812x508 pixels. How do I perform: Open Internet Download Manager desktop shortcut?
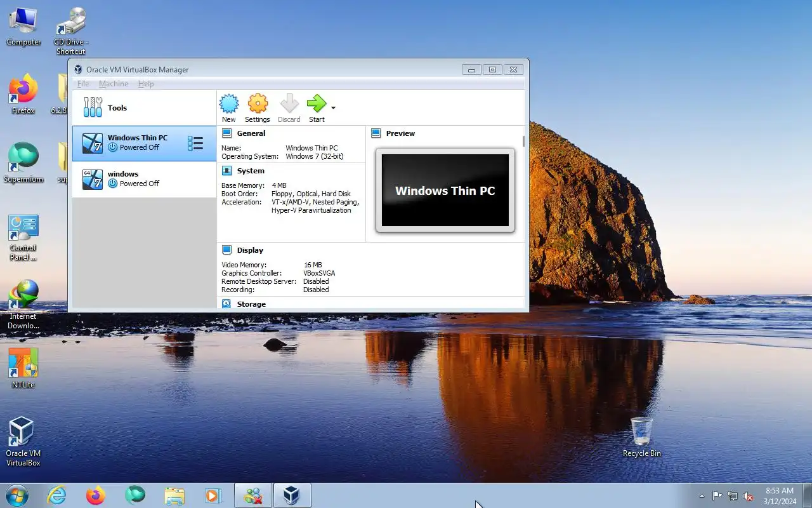pyautogui.click(x=23, y=305)
